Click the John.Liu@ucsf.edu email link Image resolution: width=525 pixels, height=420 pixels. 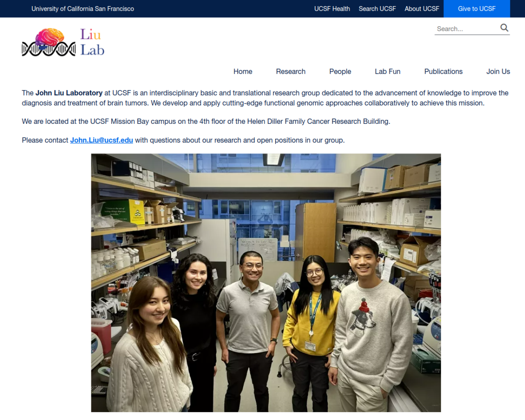(x=101, y=140)
